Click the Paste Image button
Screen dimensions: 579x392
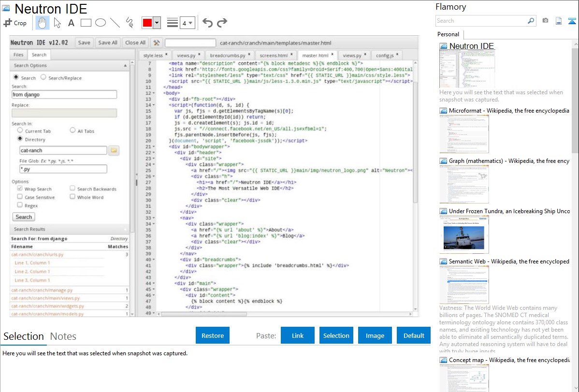375,335
